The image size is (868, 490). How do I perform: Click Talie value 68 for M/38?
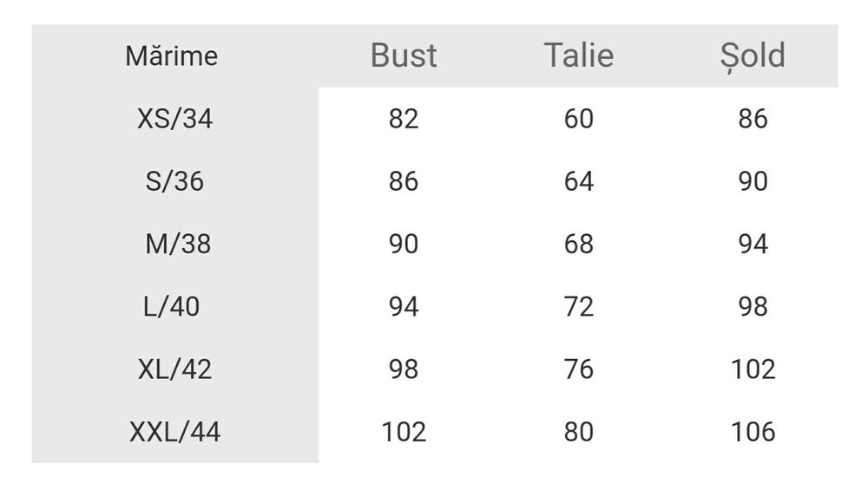[x=578, y=245]
